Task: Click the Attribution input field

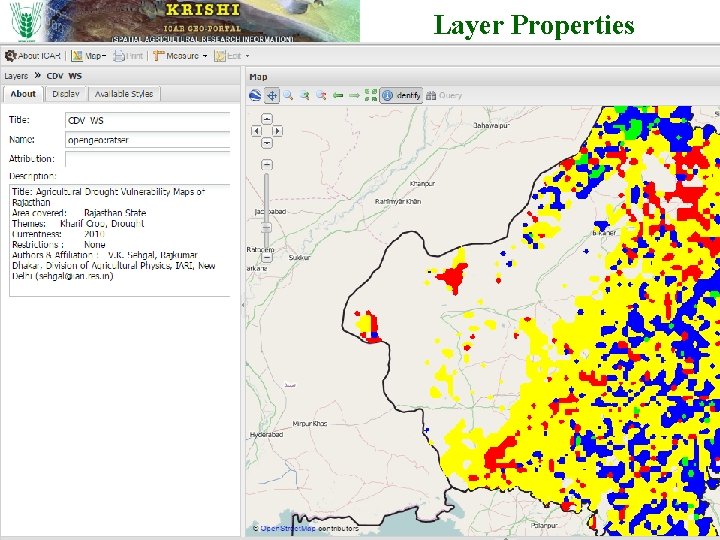Action: coord(147,158)
